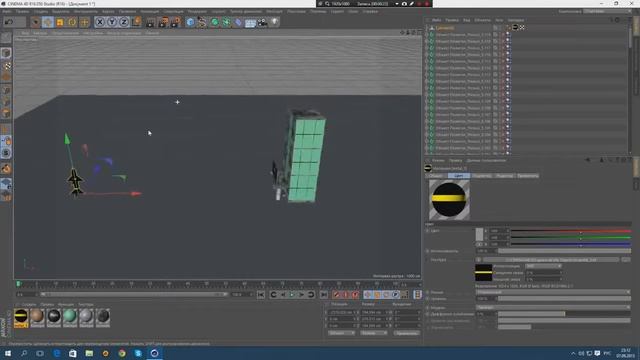640x360 pixels.
Task: Click the camera object icon
Action: pyautogui.click(x=262, y=22)
